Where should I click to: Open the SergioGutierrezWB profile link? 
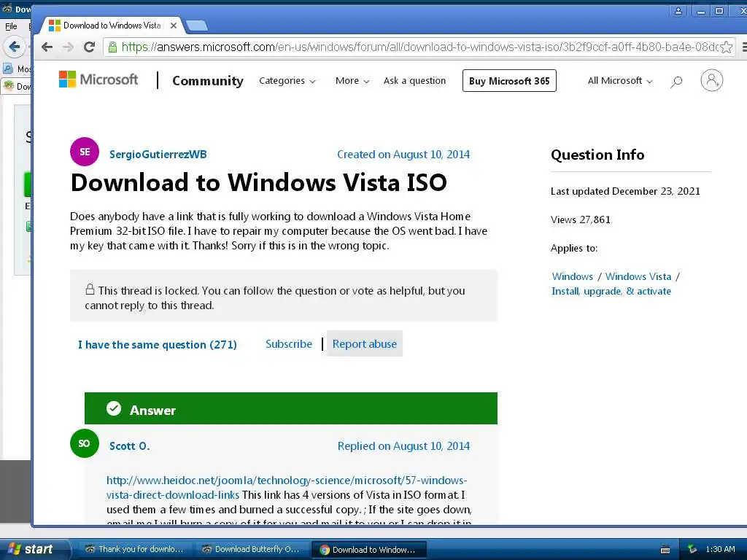tap(158, 155)
